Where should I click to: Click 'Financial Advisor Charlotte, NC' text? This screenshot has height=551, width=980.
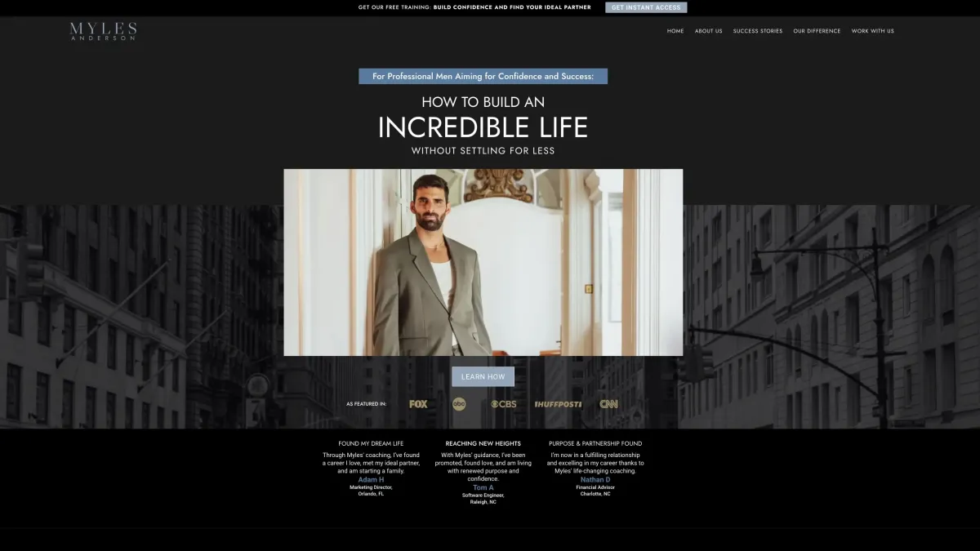click(x=595, y=491)
